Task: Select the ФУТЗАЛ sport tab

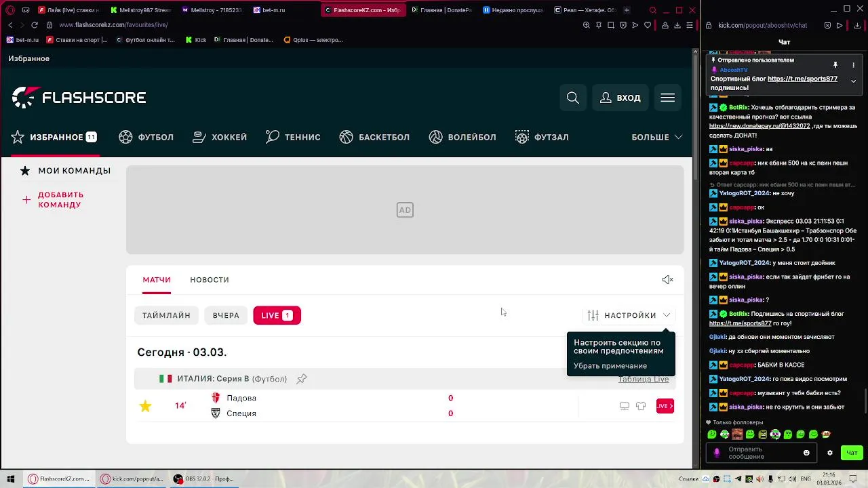Action: (x=542, y=137)
